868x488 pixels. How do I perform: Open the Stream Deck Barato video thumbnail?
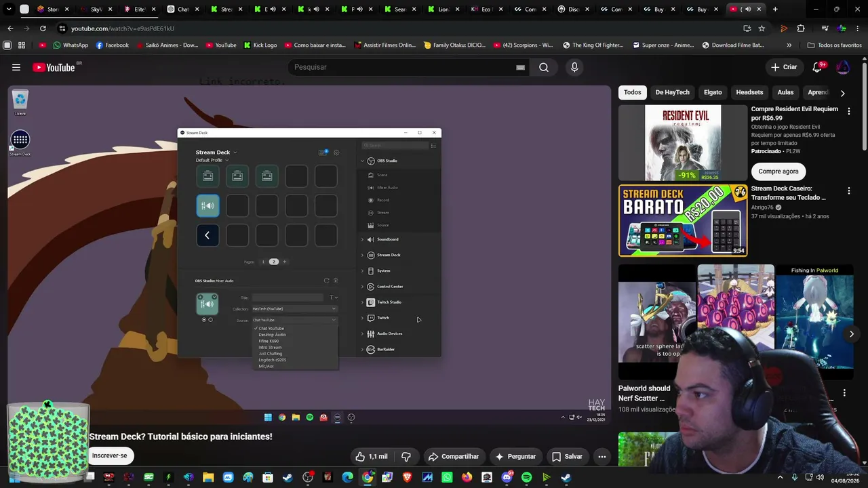coord(683,221)
